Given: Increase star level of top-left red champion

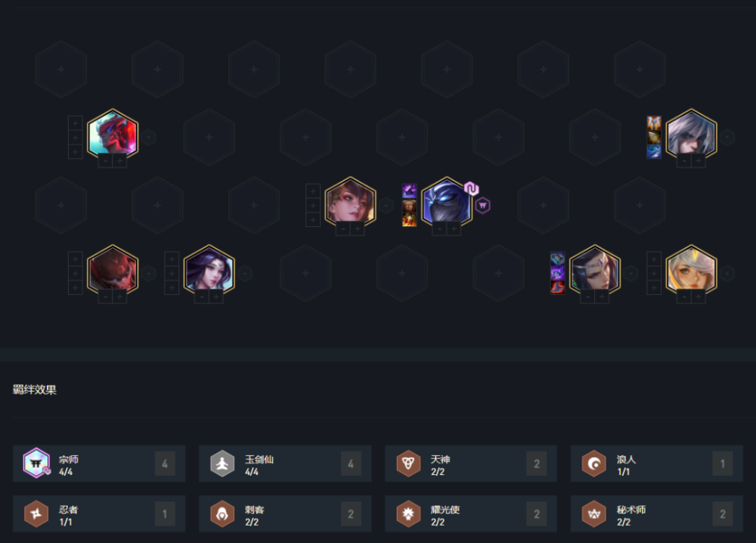Looking at the screenshot, I should point(119,160).
